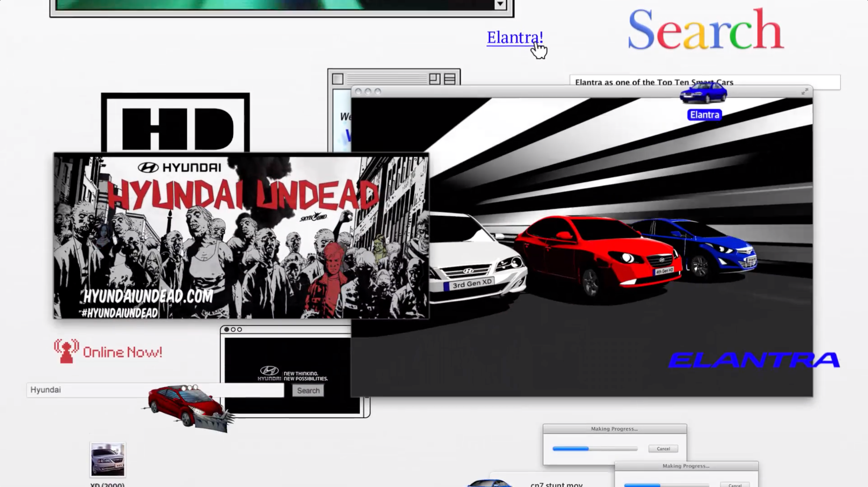Click the Elantra Top Ten Smart Cars search field
The width and height of the screenshot is (868, 487).
[x=705, y=82]
